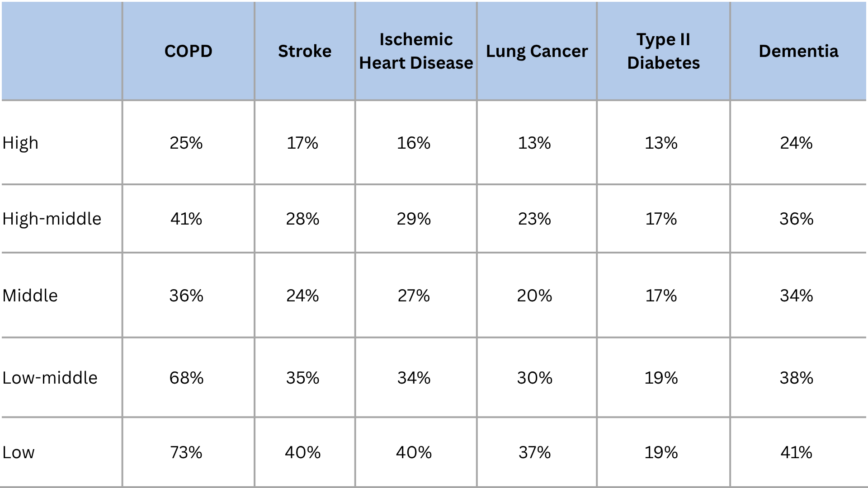This screenshot has width=868, height=488.
Task: Select the Lung Cancer column header
Action: click(x=537, y=51)
